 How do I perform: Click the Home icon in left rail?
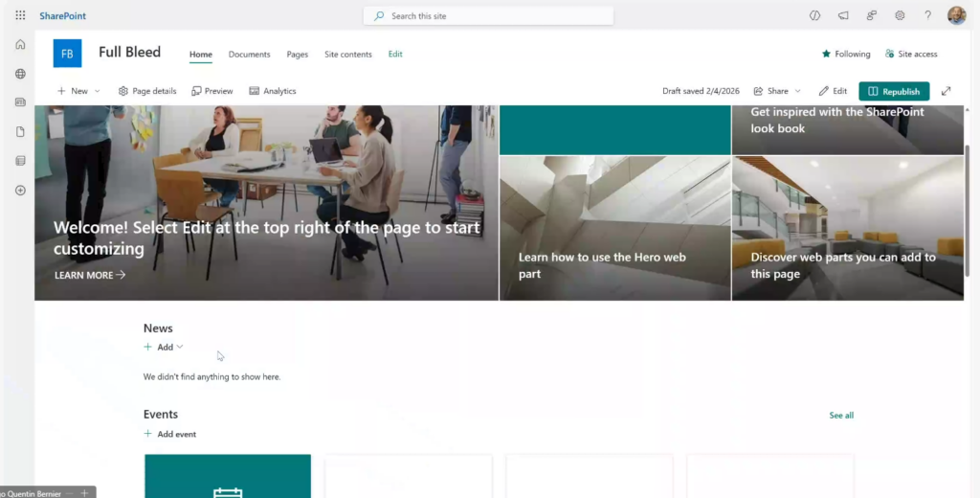pyautogui.click(x=20, y=44)
